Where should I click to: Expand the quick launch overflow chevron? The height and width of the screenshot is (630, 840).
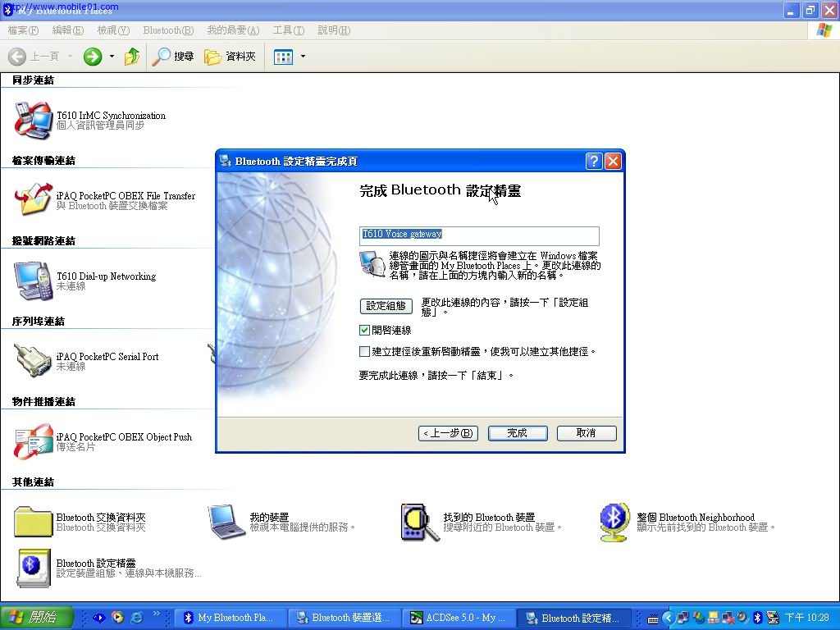pos(157,614)
